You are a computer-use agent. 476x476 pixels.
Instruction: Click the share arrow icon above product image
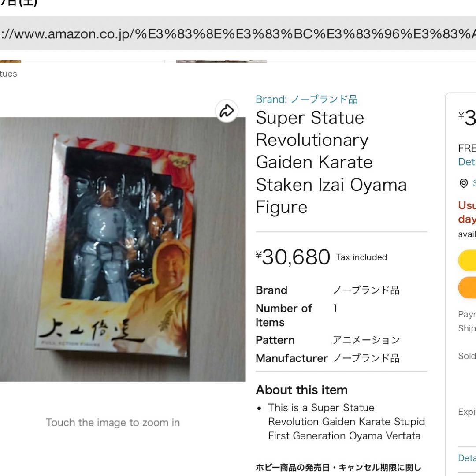point(227,111)
